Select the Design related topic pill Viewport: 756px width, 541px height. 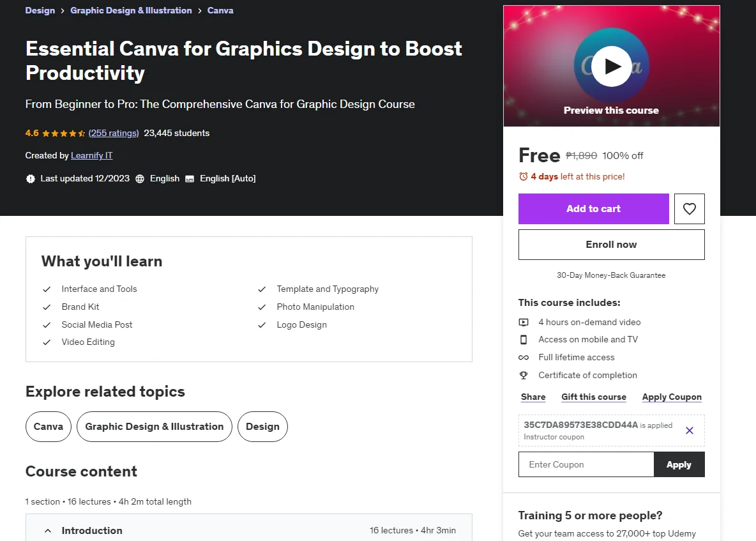point(263,426)
